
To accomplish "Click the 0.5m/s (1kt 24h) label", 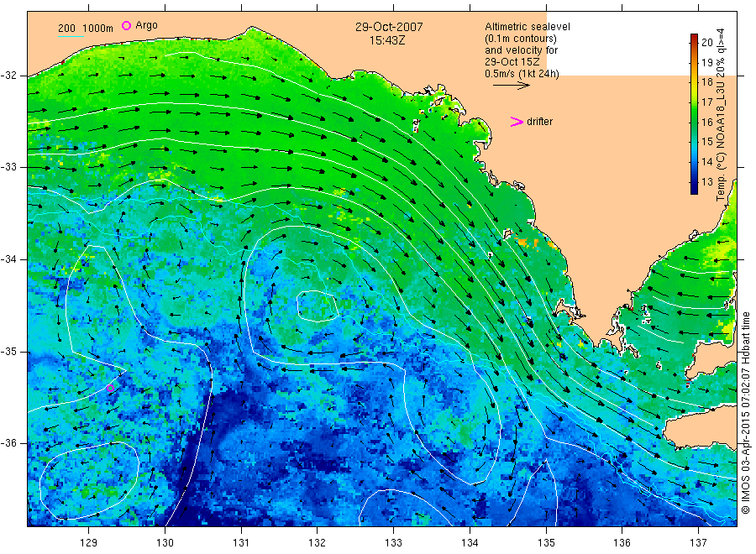I will (x=522, y=74).
